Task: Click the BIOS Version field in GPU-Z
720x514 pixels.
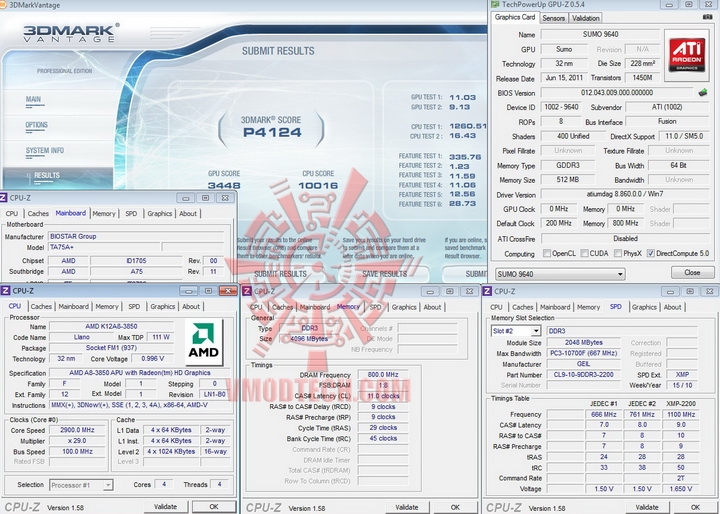Action: [617, 93]
